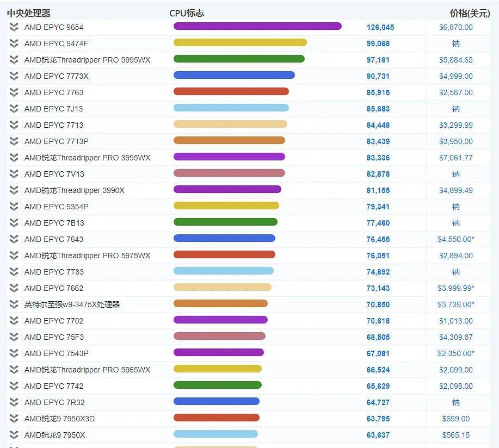
Task: Click the red bar for EPYC 7763
Action: click(x=231, y=91)
